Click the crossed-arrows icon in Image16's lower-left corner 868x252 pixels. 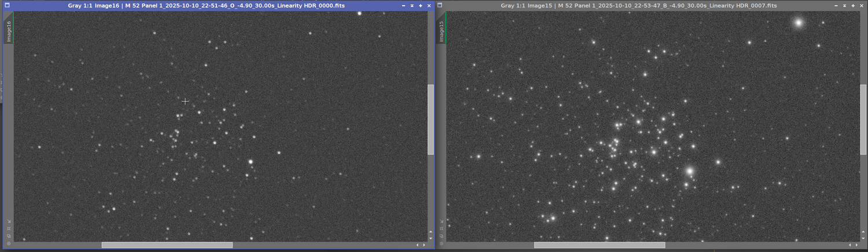coord(9,228)
